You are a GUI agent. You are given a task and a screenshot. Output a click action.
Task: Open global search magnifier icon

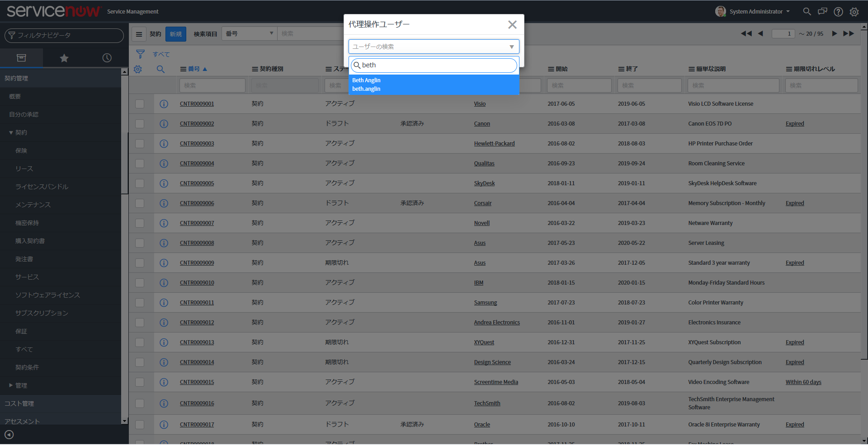coord(807,11)
